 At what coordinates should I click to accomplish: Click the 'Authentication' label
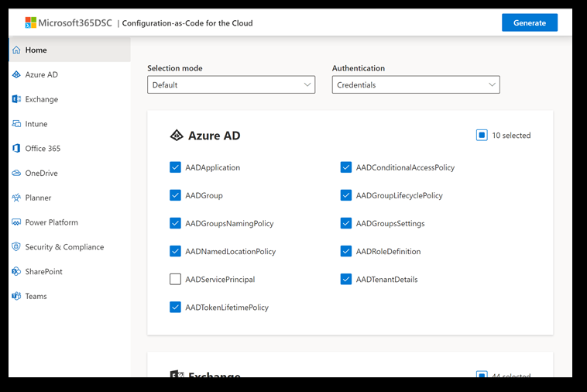(359, 68)
